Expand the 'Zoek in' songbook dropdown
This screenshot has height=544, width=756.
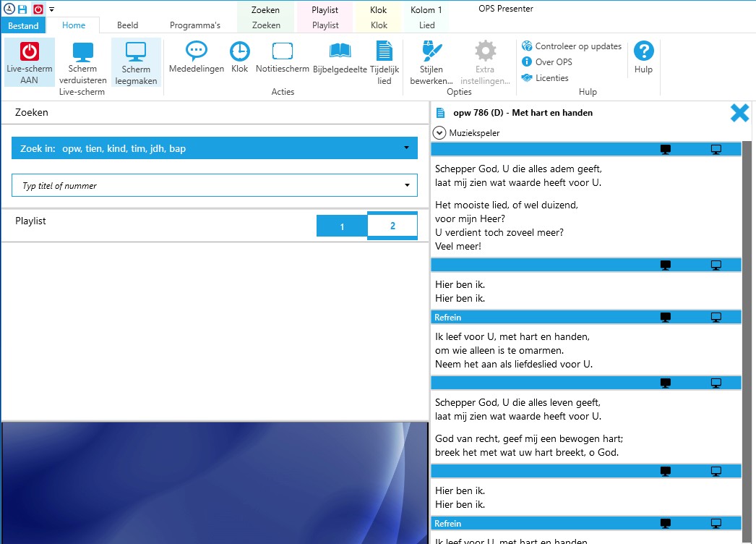[x=215, y=148]
